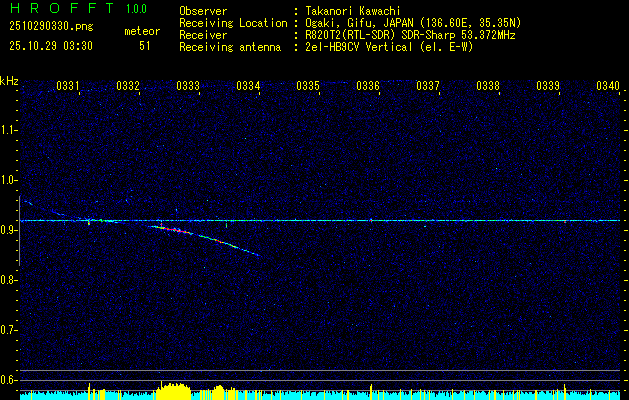Click the 'Receiver' field label
This screenshot has width=629, height=400.
203,35
